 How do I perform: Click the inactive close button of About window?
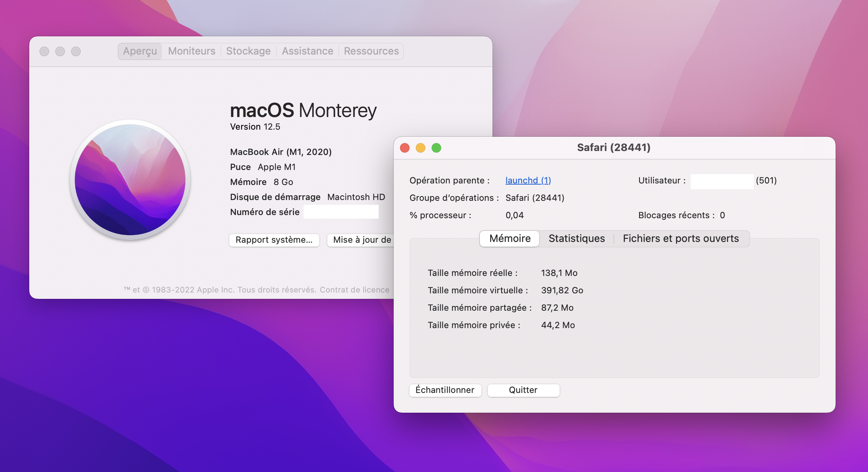tap(44, 51)
